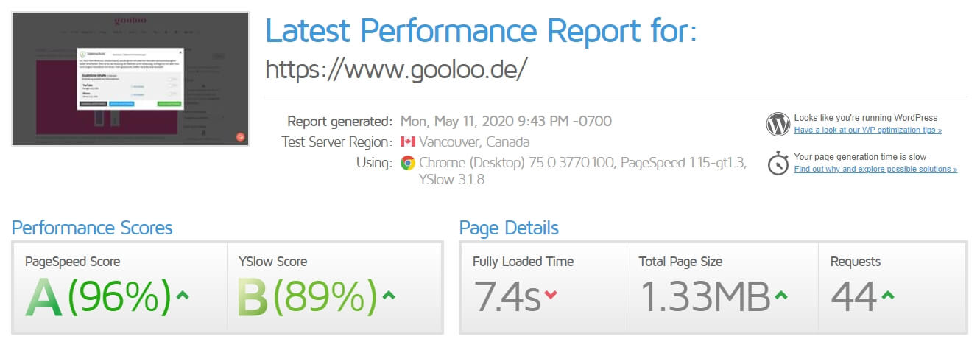Close the consent popup in the preview
Viewport: 980px width, 356px height.
tap(180, 52)
